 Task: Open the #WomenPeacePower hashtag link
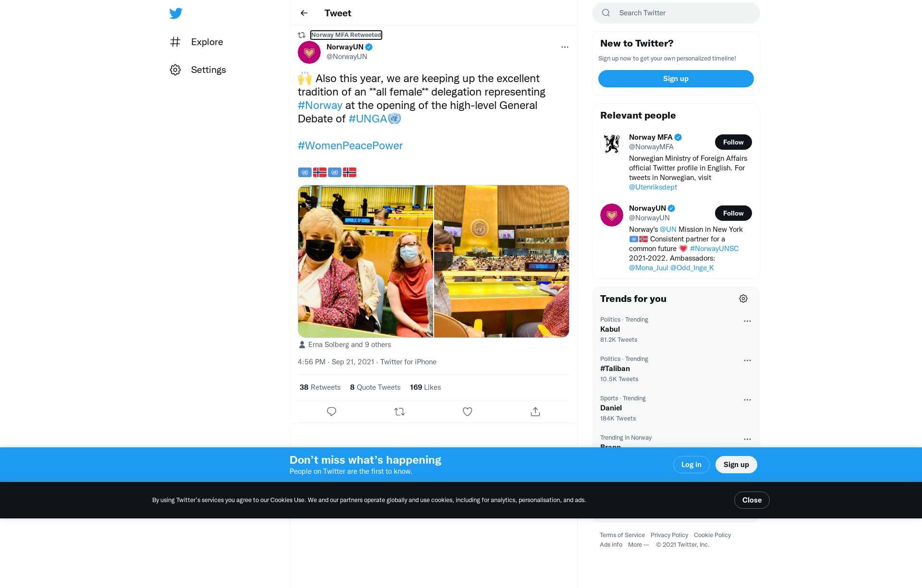pyautogui.click(x=350, y=145)
